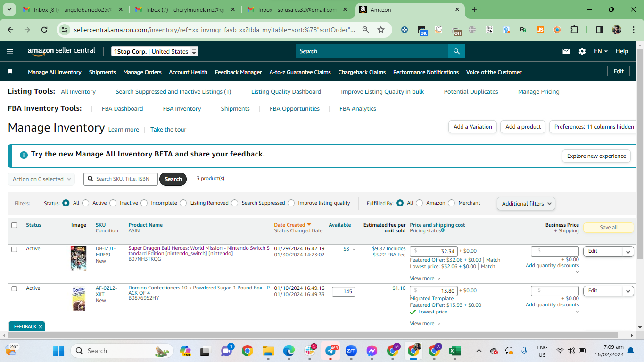The height and width of the screenshot is (362, 644).
Task: Open the Listing Quality Dashboard link
Action: click(286, 92)
